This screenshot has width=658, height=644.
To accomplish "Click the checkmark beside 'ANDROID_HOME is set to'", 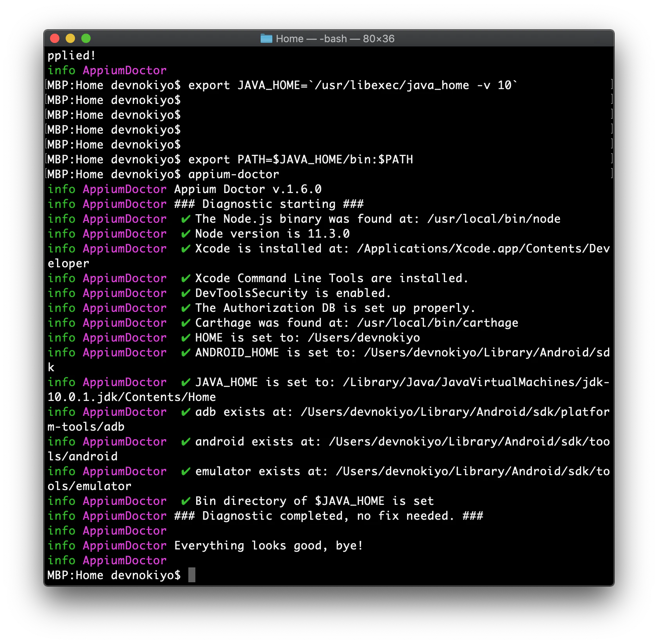I will pos(186,352).
